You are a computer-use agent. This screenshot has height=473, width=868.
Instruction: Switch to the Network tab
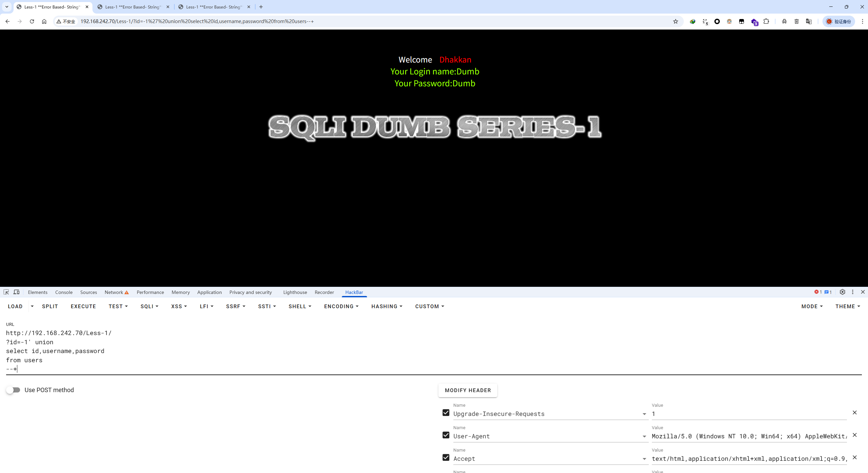(117, 292)
